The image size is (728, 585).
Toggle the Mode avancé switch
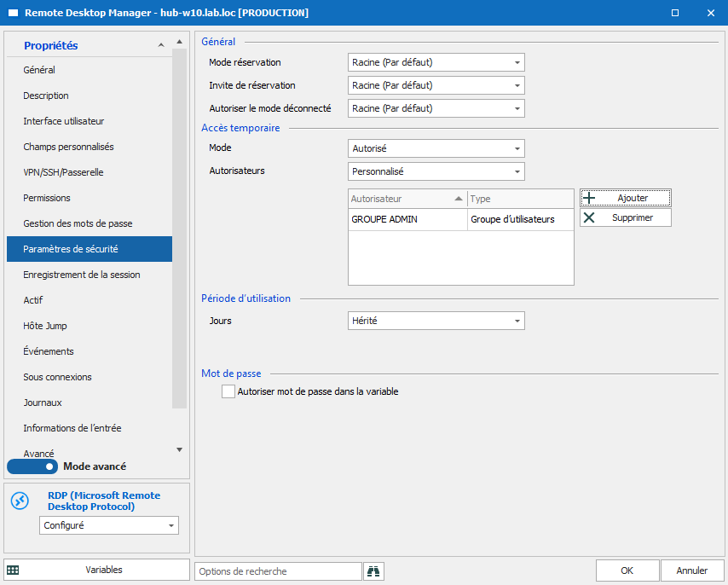point(32,466)
